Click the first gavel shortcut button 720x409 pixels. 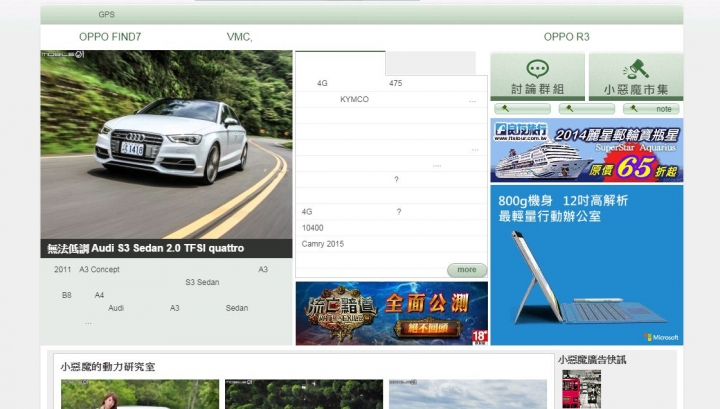pyautogui.click(x=522, y=109)
